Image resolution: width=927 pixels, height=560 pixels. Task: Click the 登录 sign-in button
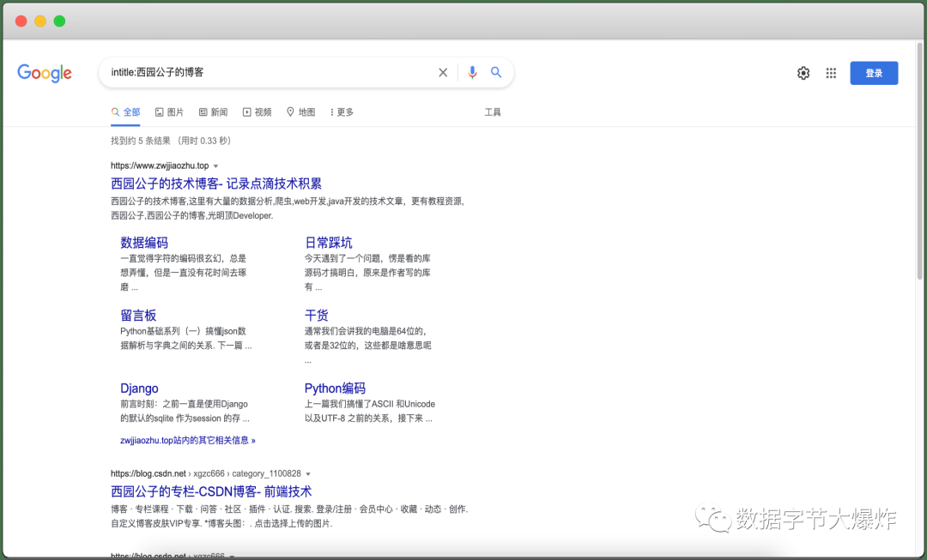pos(874,73)
